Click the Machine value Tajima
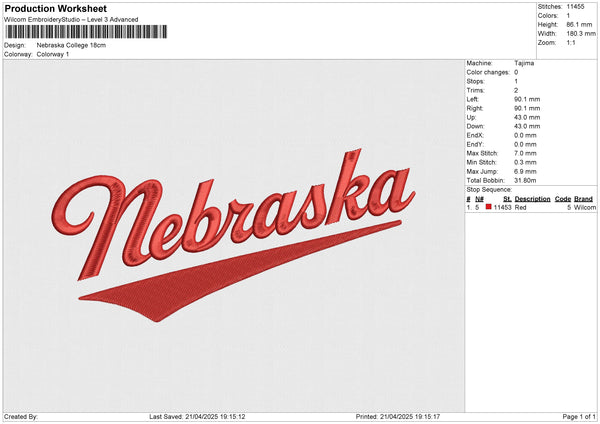This screenshot has height=424, width=600. pos(524,63)
